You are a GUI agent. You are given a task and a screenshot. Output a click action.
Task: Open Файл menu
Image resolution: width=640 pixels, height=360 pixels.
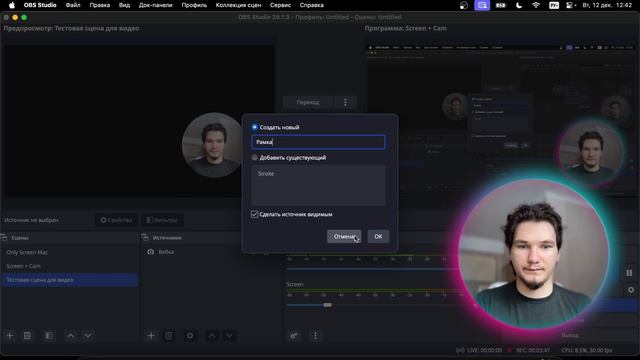(73, 5)
